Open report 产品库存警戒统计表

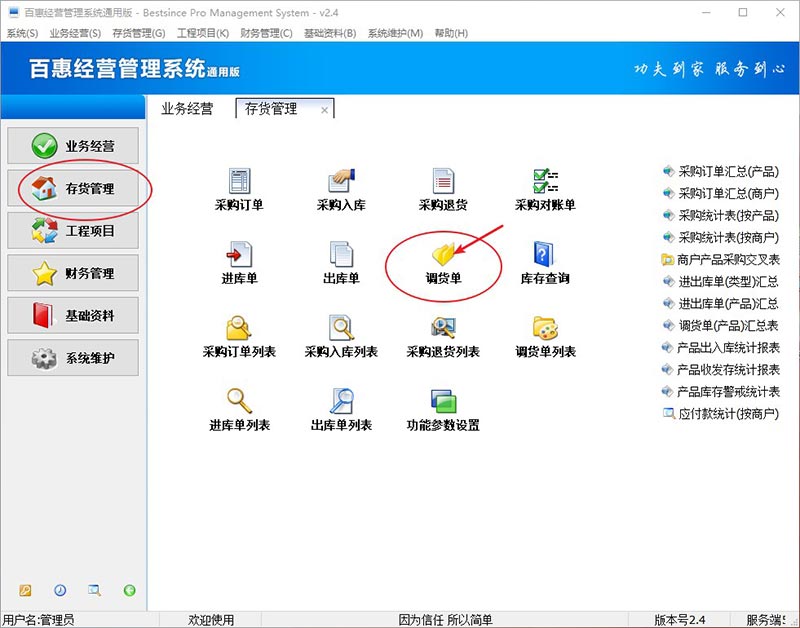pyautogui.click(x=721, y=391)
